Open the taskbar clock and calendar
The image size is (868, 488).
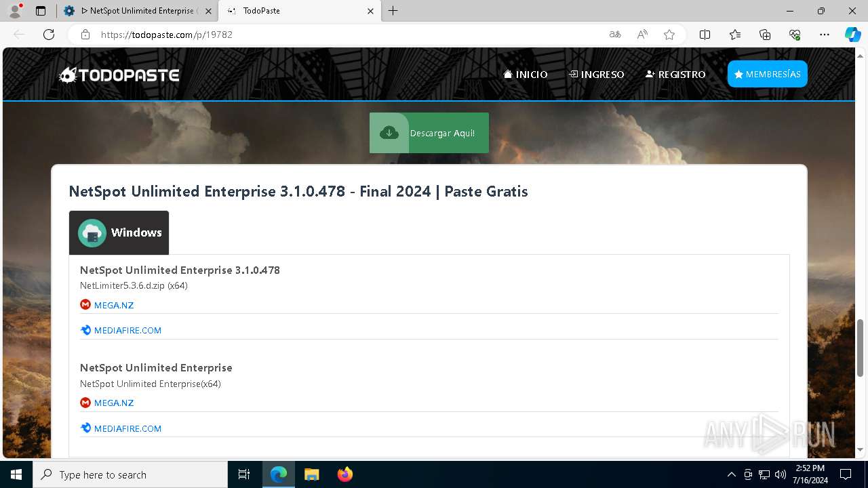pyautogui.click(x=810, y=474)
